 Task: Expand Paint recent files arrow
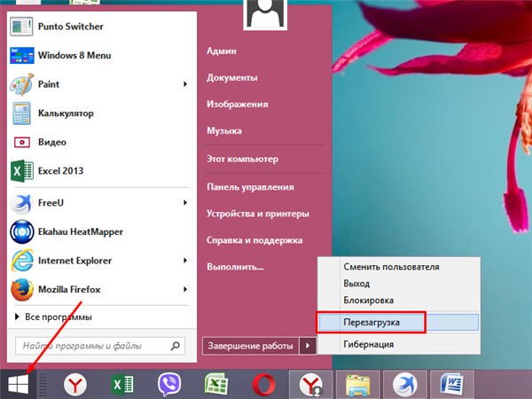pyautogui.click(x=185, y=84)
